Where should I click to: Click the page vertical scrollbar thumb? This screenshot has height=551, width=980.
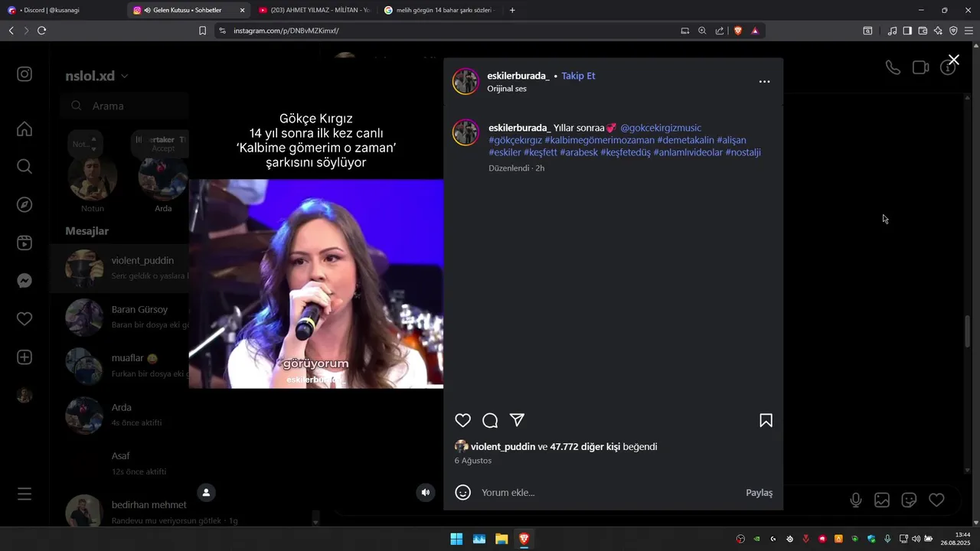click(968, 331)
